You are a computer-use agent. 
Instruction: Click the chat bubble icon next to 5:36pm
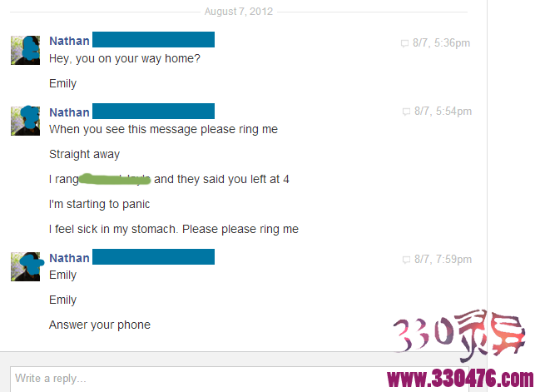[x=404, y=43]
